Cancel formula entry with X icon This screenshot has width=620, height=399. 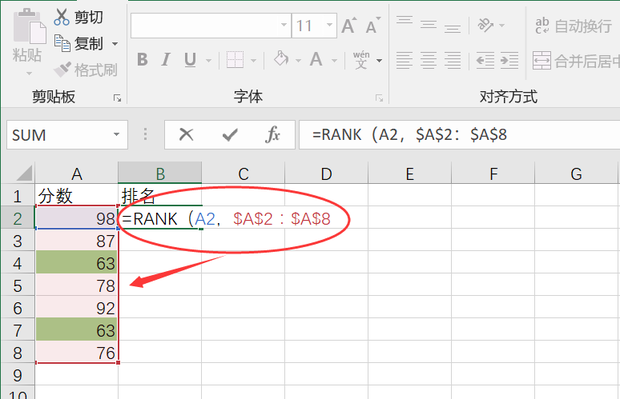pyautogui.click(x=186, y=135)
